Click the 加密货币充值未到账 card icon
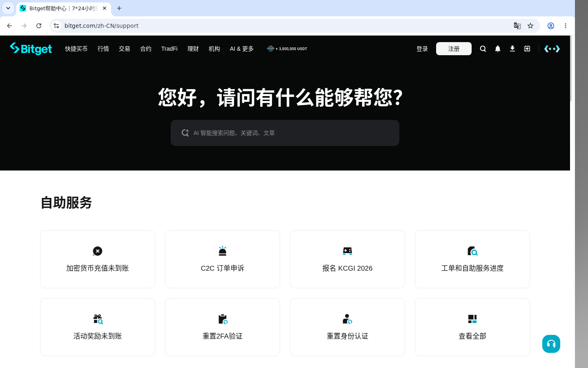588x368 pixels. coord(98,251)
